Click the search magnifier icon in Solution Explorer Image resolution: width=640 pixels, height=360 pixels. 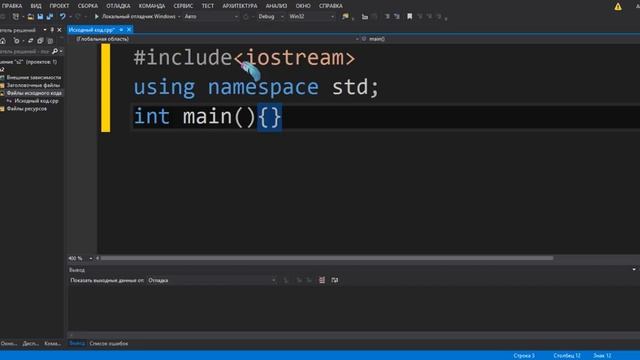[55, 52]
